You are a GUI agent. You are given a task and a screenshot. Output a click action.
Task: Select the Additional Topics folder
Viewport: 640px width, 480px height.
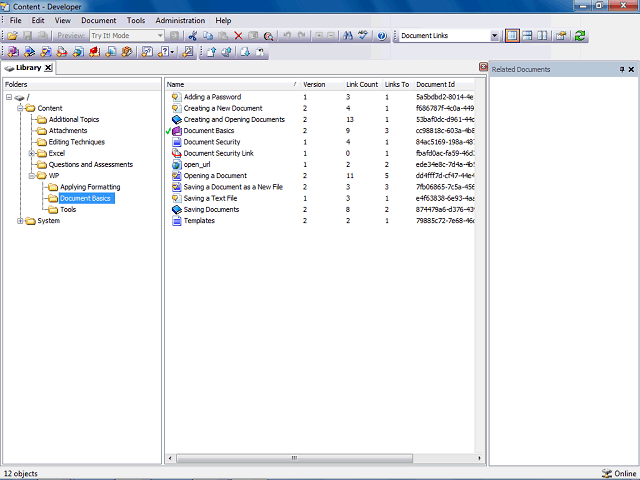click(x=74, y=120)
